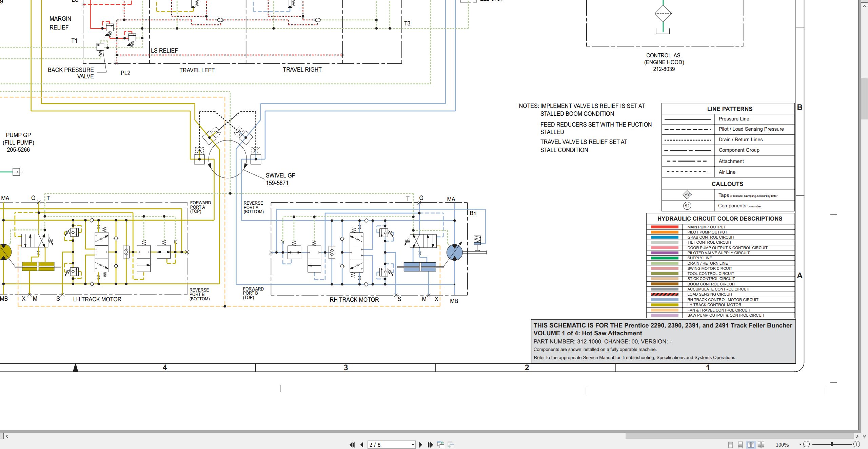Click the CALLOUTS heading

727,184
